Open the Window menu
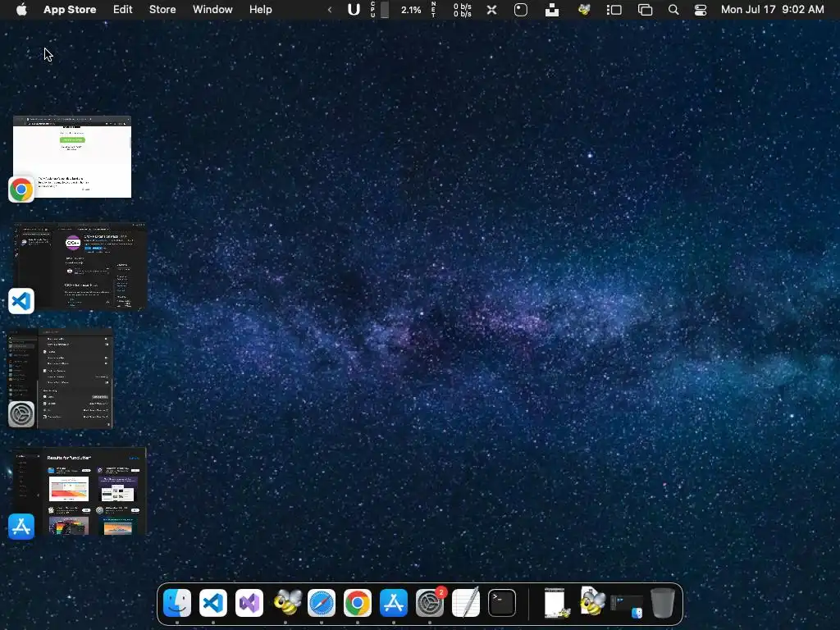Image resolution: width=840 pixels, height=630 pixels. point(212,9)
